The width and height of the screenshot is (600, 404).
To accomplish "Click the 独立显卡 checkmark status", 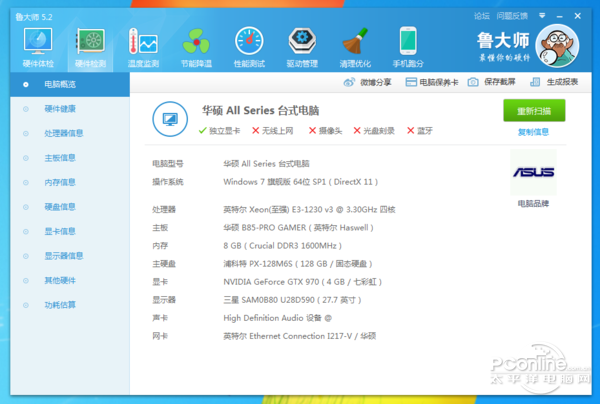I will (219, 131).
